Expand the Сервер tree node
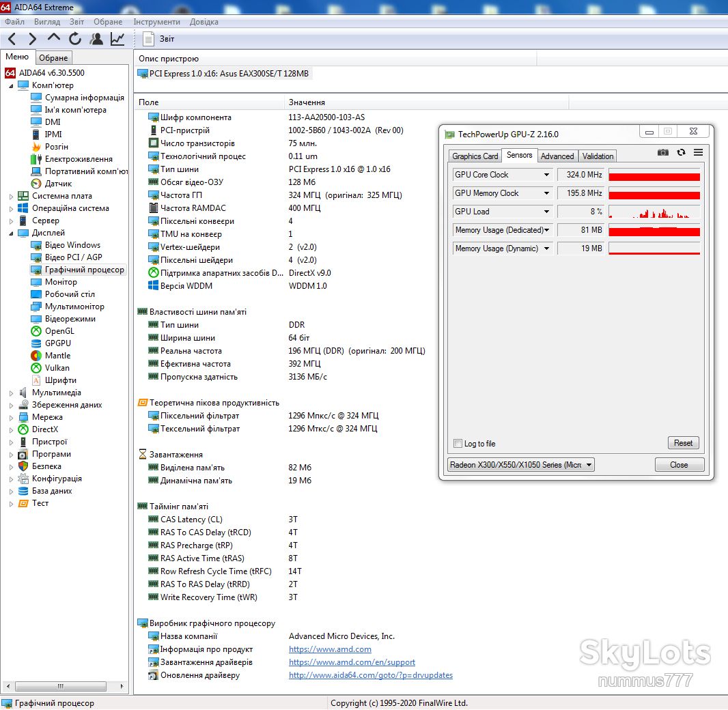Viewport: 728px width, 710px height. pyautogui.click(x=11, y=221)
